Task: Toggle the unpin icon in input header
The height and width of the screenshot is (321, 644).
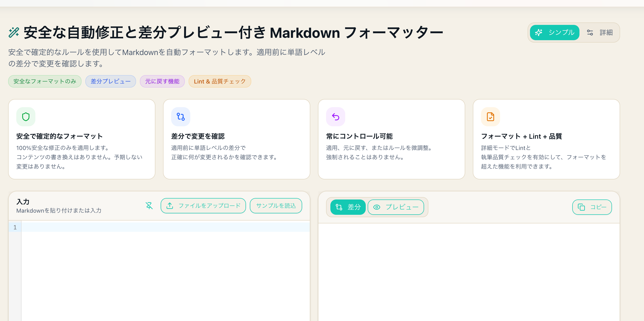Action: pos(149,206)
